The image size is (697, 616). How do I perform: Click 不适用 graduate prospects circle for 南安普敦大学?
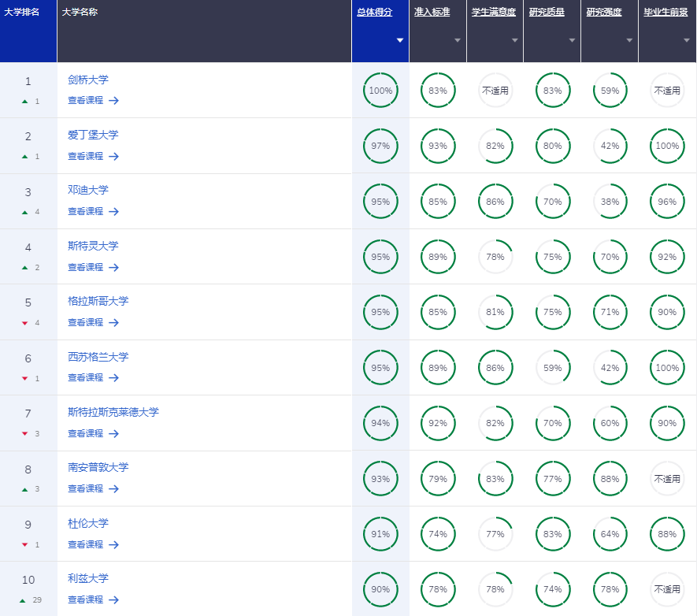[667, 479]
